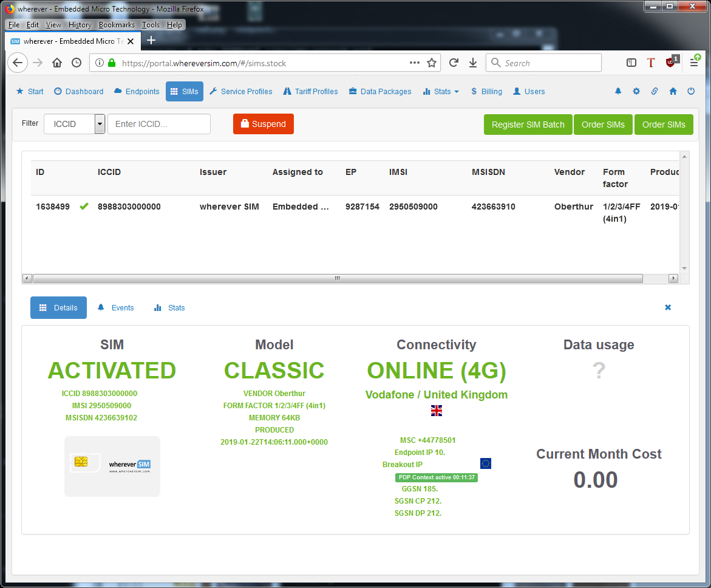Focus the Enter ICCID filter field
Viewport: 711px width, 588px height.
[159, 124]
